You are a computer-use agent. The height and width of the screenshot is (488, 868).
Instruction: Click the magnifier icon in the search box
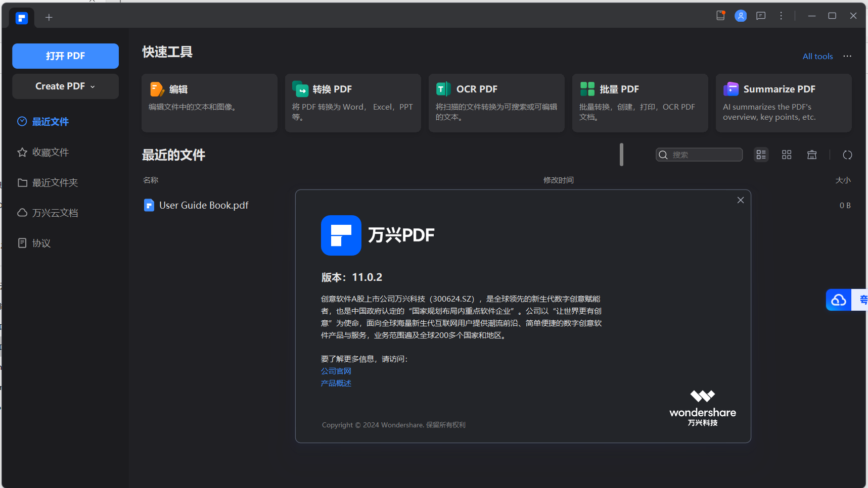[x=663, y=155]
